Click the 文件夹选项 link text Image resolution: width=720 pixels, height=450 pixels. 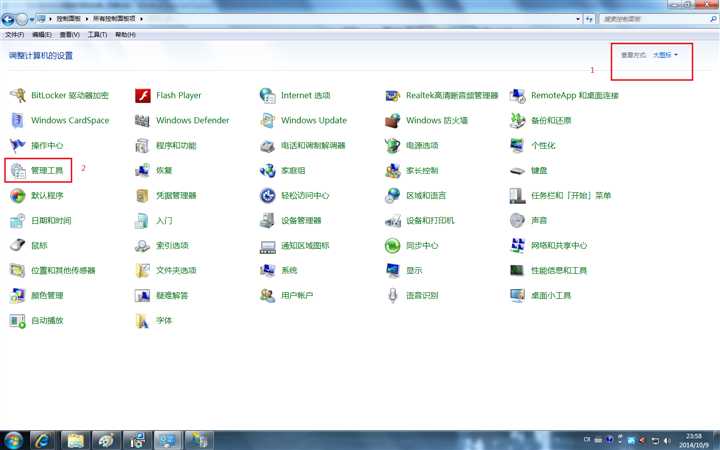(176, 270)
